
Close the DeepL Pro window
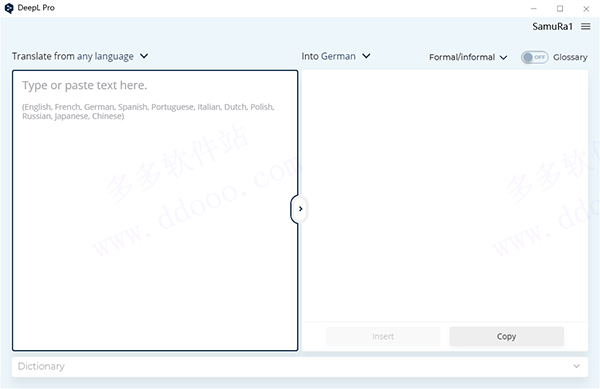(586, 8)
